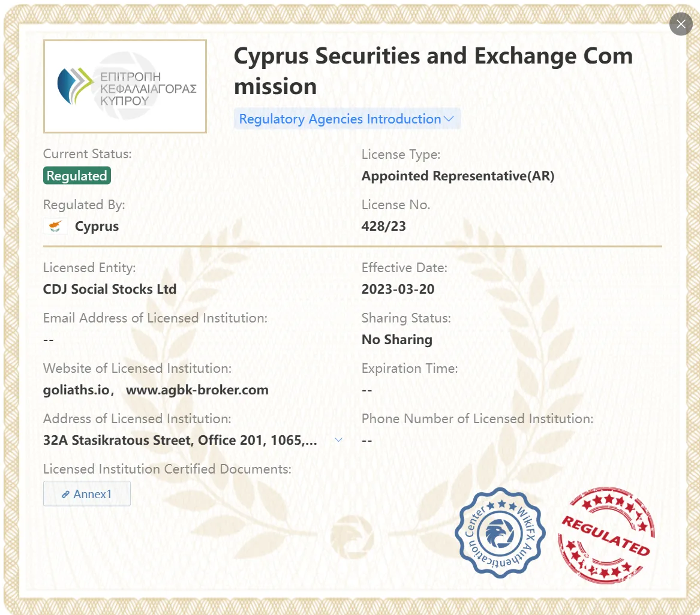Image resolution: width=700 pixels, height=615 pixels.
Task: Click the goliaths.io website text
Action: pyautogui.click(x=76, y=390)
